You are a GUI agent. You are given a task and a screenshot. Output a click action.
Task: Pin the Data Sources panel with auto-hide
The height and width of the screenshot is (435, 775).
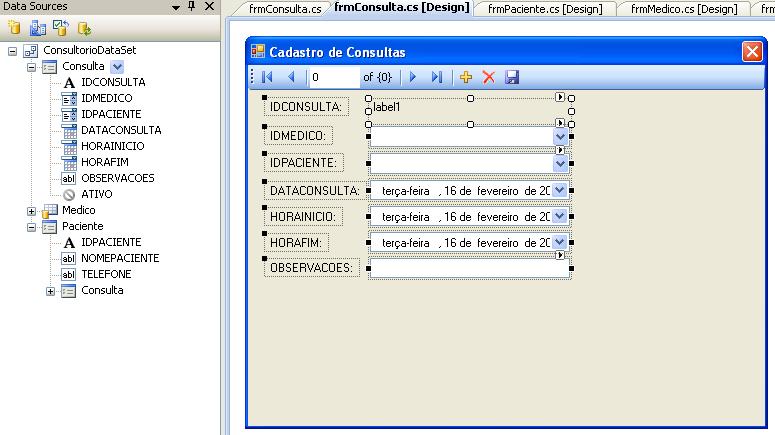click(191, 6)
